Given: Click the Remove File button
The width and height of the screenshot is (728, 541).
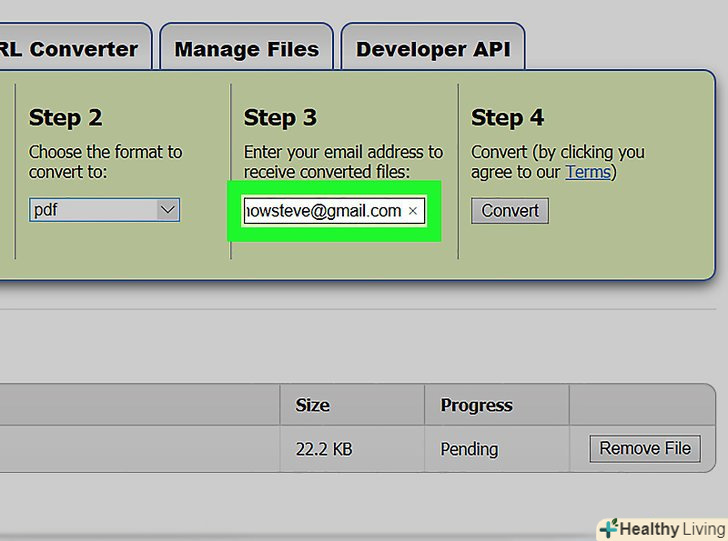Looking at the screenshot, I should coord(645,448).
